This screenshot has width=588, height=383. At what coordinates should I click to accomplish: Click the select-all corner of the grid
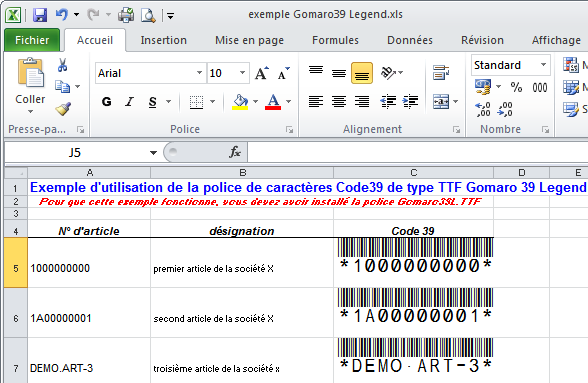coord(16,173)
